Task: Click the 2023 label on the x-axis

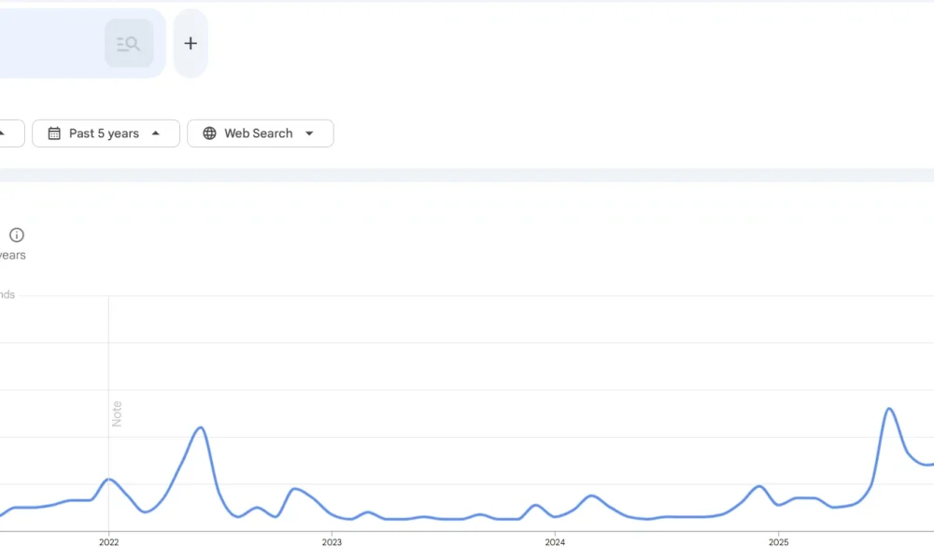Action: (x=333, y=541)
